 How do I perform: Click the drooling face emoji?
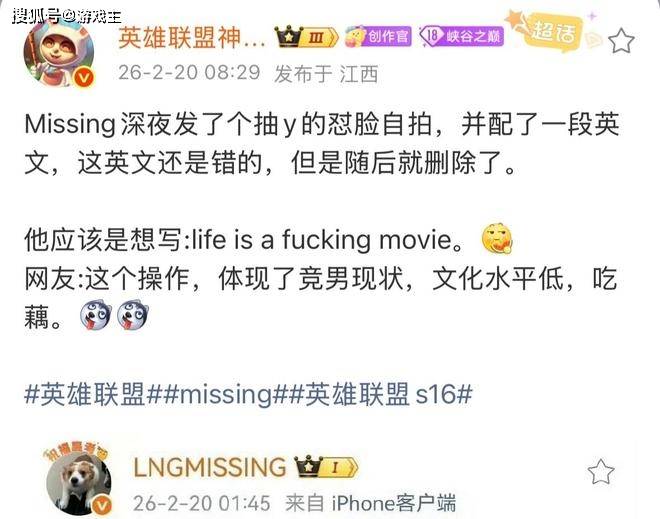497,239
